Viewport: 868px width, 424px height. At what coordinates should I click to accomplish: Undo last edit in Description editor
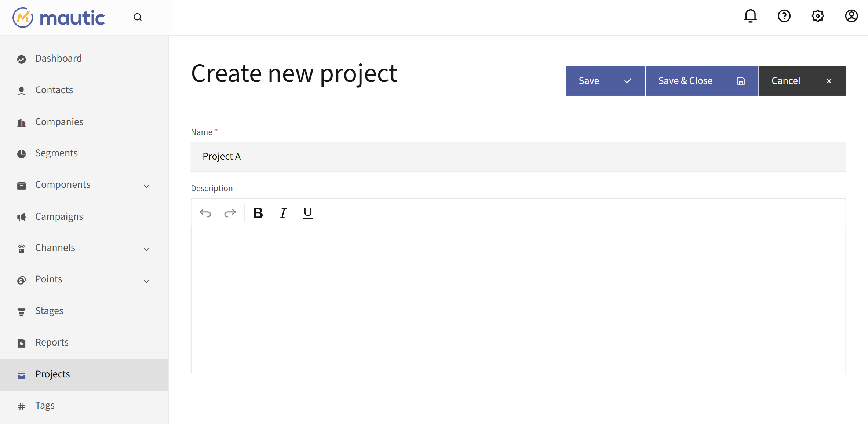click(x=205, y=213)
